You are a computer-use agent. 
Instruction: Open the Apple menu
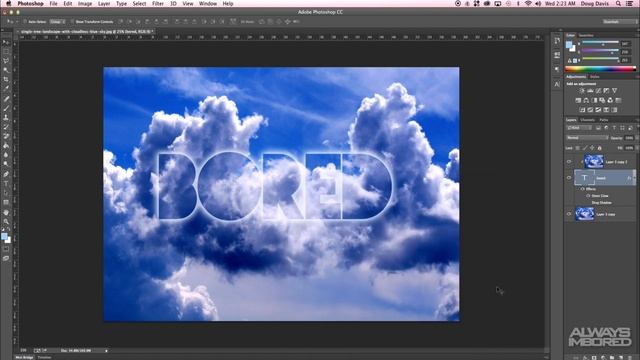(8, 4)
